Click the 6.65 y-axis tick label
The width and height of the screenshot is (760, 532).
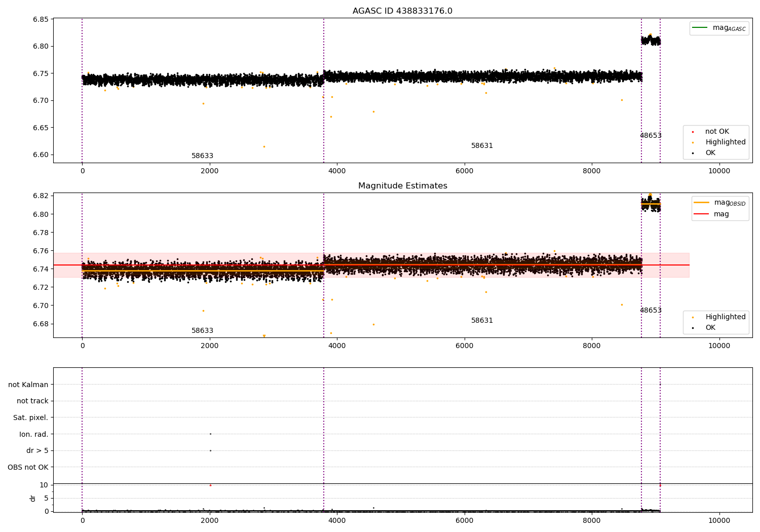click(x=41, y=128)
